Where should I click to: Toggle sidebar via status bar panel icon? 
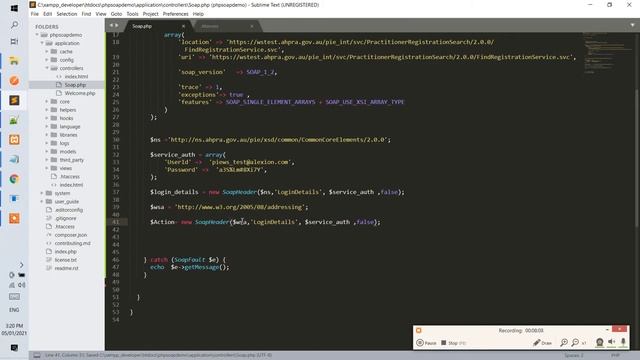(37, 356)
